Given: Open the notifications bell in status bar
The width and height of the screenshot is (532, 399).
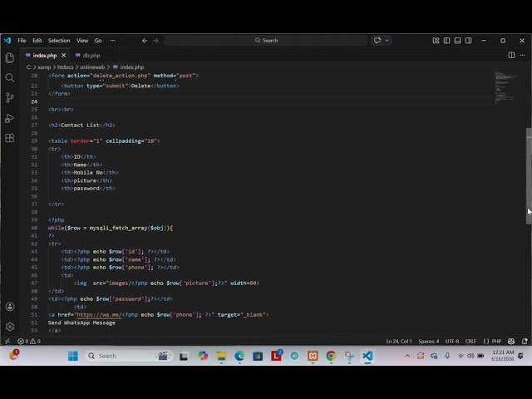Looking at the screenshot, I should point(525,342).
